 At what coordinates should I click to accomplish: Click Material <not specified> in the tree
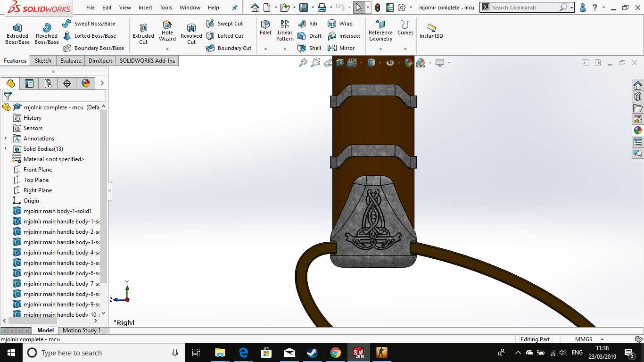click(54, 159)
